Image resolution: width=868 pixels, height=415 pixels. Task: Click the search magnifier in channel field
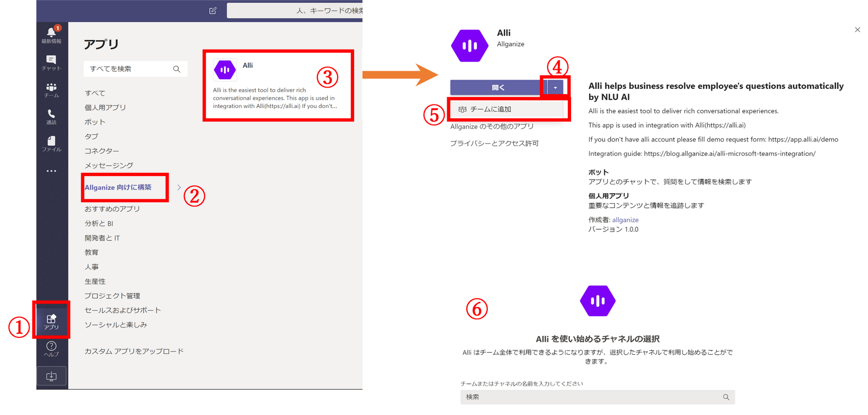coord(726,397)
